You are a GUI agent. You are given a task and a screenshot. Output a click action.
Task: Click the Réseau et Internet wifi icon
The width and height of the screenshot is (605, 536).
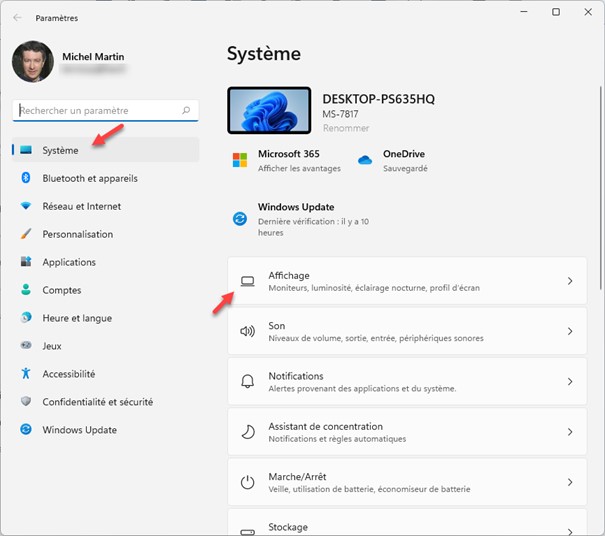click(x=26, y=206)
